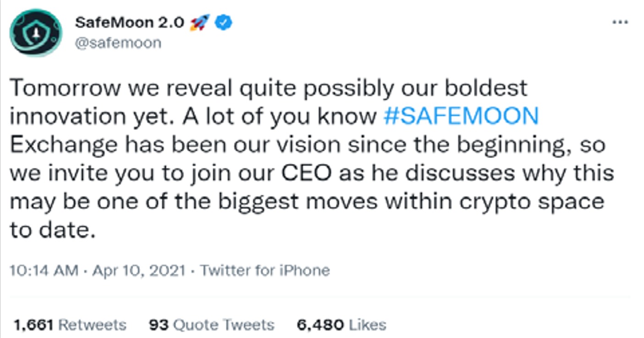Screen dimensions: 644x338
Task: View the 6,480 Likes list
Action: (341, 325)
